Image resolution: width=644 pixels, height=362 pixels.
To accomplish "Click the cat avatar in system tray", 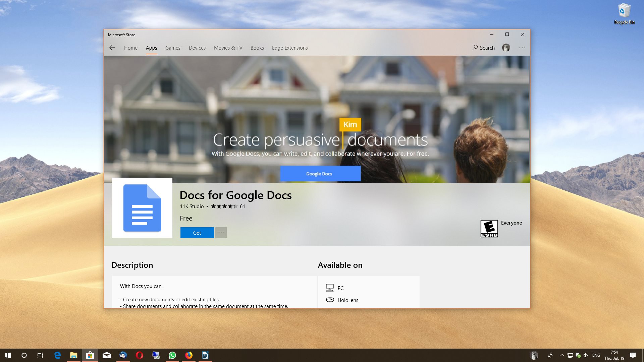I will click(x=534, y=355).
